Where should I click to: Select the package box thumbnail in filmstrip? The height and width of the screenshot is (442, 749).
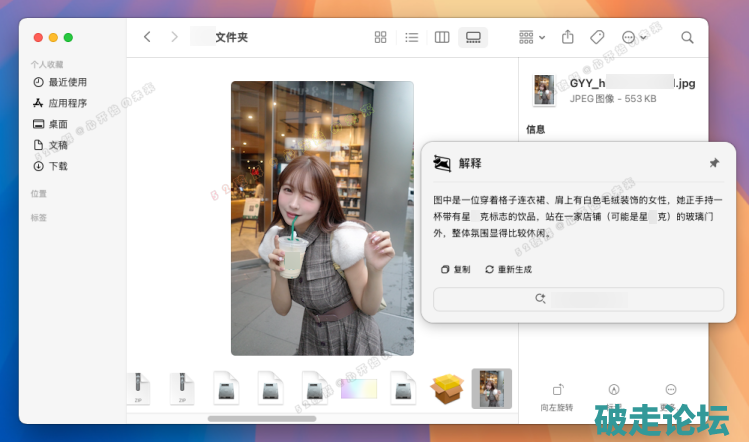(x=447, y=388)
